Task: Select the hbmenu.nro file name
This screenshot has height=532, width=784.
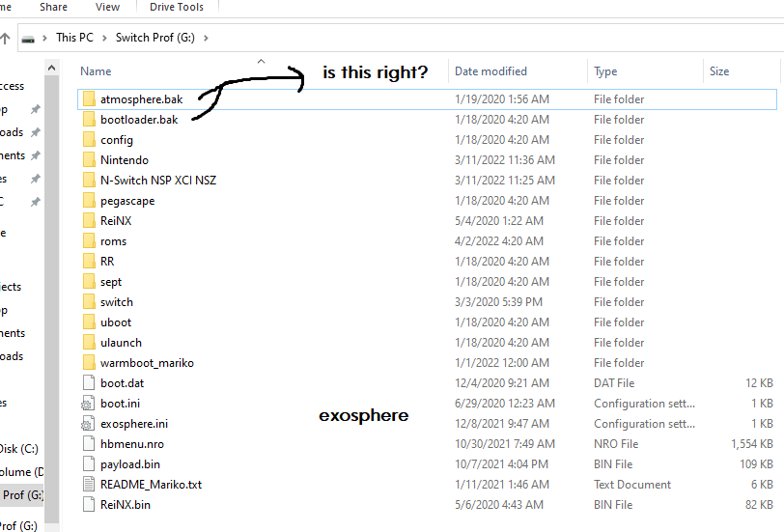Action: coord(132,444)
